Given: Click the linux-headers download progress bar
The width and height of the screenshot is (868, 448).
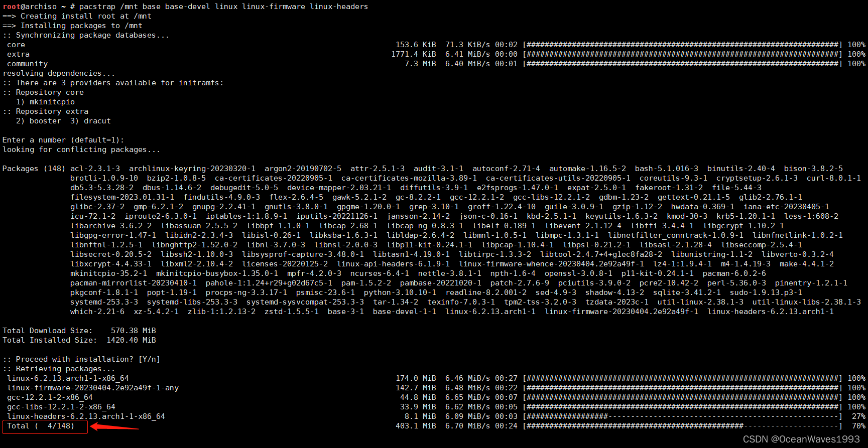Looking at the screenshot, I should point(682,416).
